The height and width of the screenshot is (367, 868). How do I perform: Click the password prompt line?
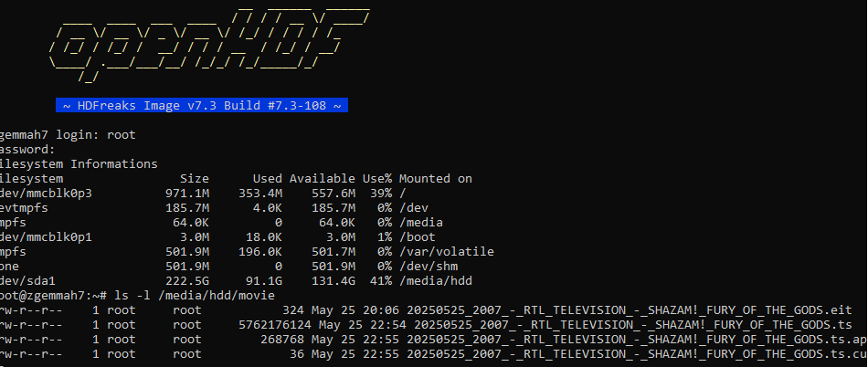coord(27,150)
